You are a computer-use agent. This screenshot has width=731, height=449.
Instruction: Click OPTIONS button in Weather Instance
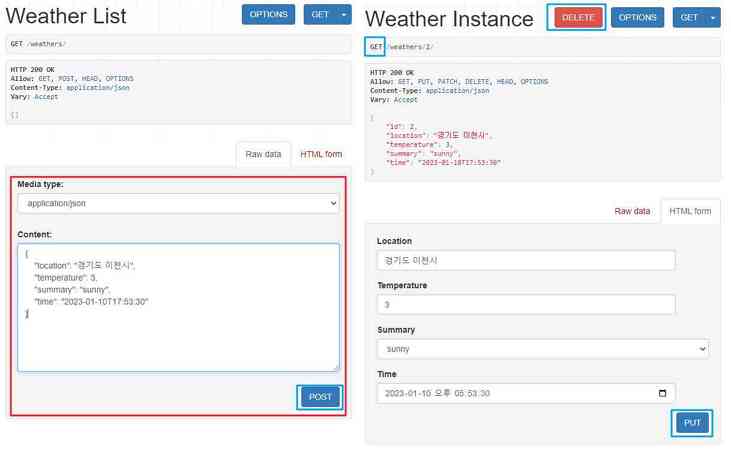637,18
